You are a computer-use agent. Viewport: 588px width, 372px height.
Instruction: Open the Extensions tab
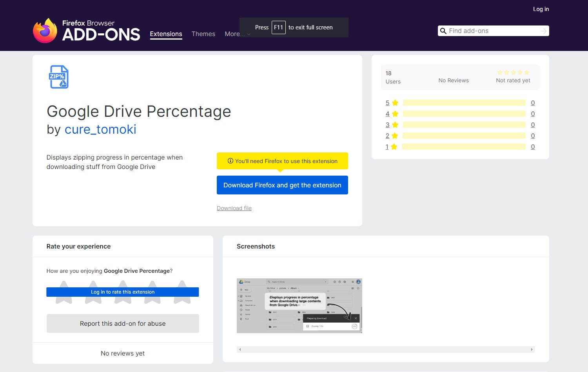[x=166, y=34]
